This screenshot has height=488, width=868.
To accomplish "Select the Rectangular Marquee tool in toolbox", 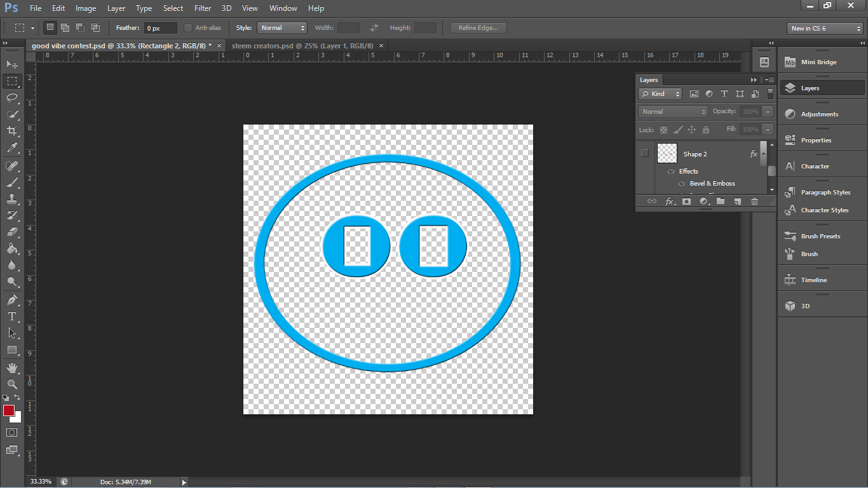I will pyautogui.click(x=12, y=81).
